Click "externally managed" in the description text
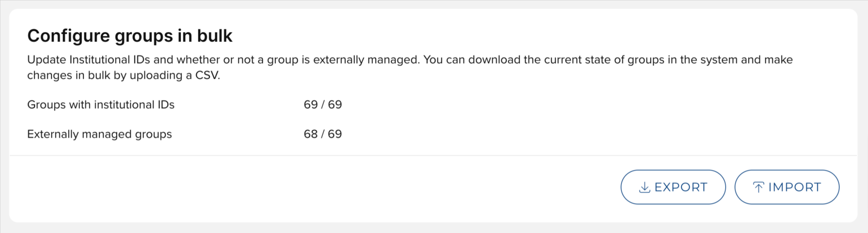The height and width of the screenshot is (233, 868). tap(366, 60)
